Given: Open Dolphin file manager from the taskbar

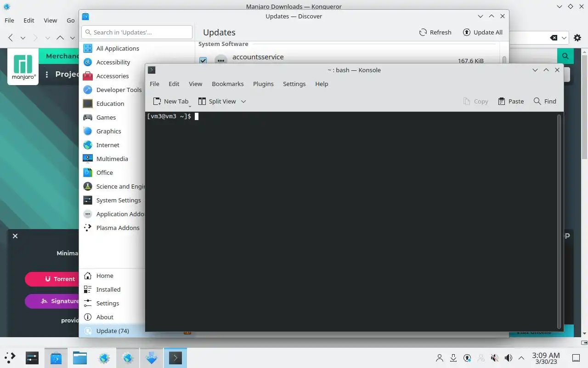Looking at the screenshot, I should (x=80, y=357).
